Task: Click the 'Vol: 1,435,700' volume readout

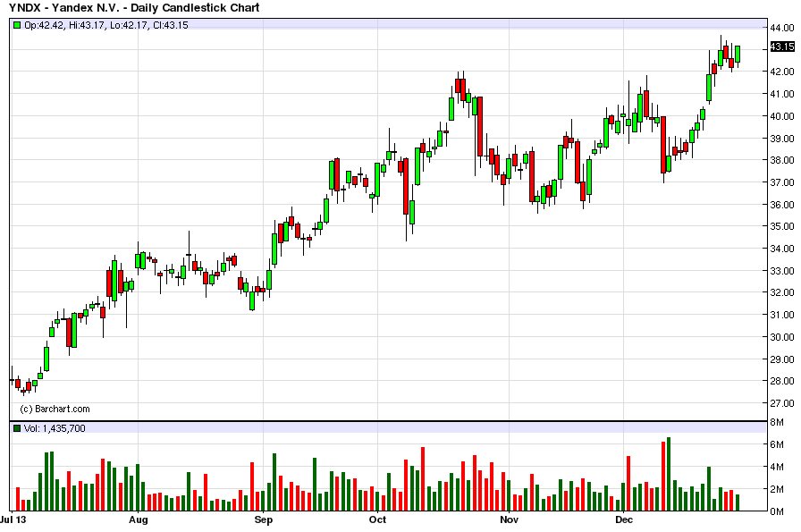Action: coord(55,428)
